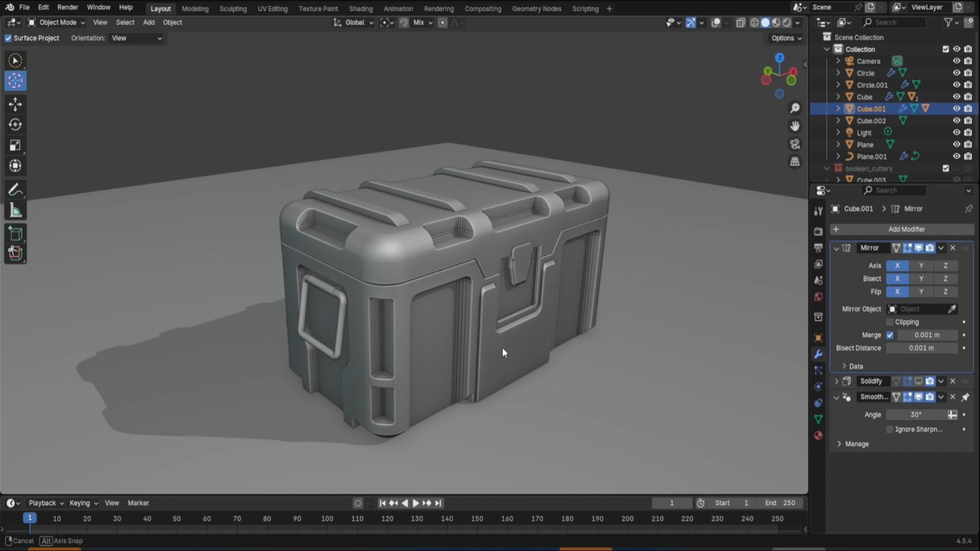Enable Y axis in Mirror Axis row
This screenshot has width=980, height=551.
pyautogui.click(x=921, y=265)
